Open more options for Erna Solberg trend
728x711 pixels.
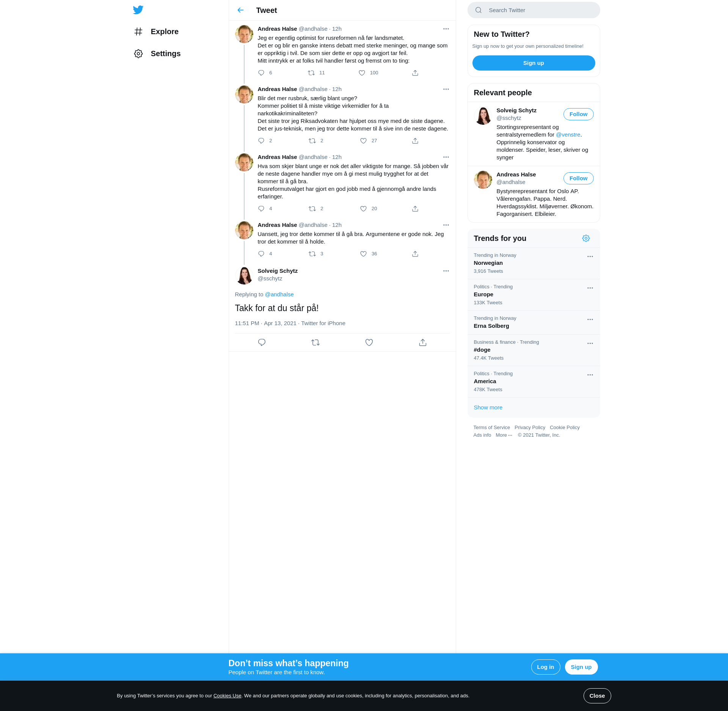tap(590, 319)
